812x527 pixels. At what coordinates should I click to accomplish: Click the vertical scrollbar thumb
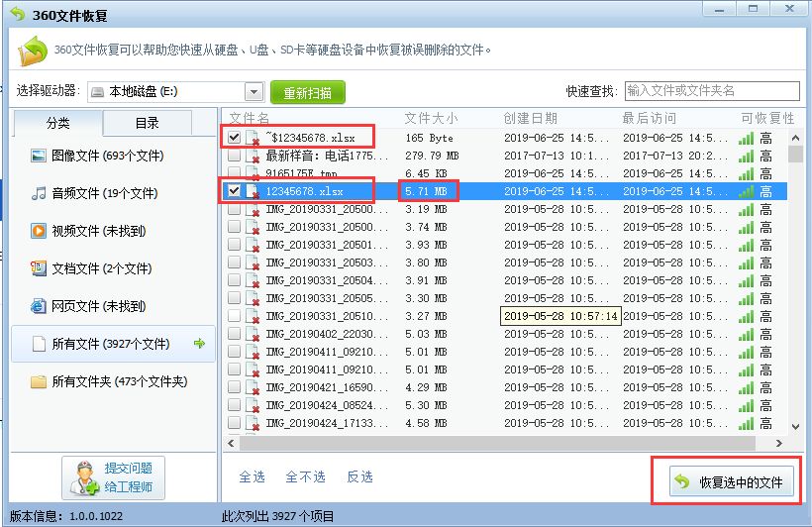[x=795, y=155]
